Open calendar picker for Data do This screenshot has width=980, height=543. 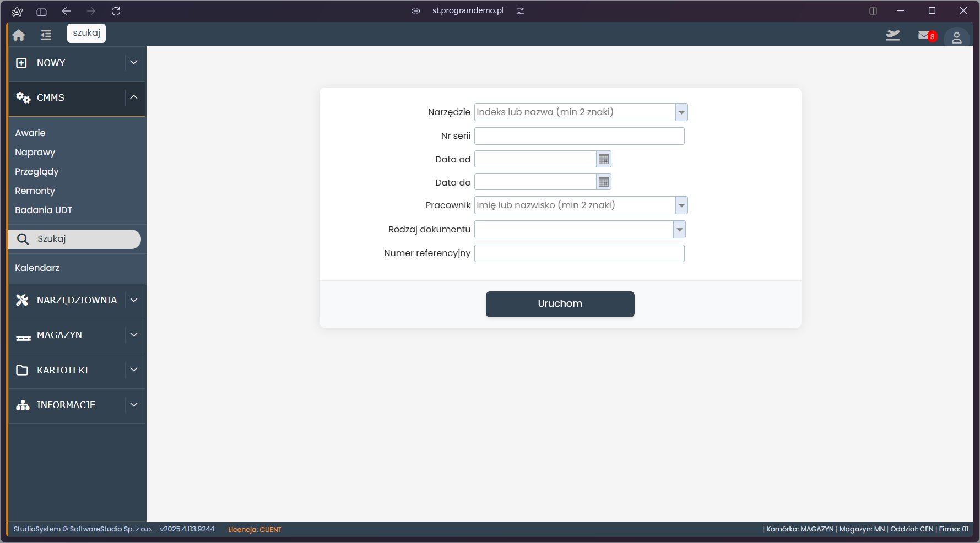[x=604, y=182]
